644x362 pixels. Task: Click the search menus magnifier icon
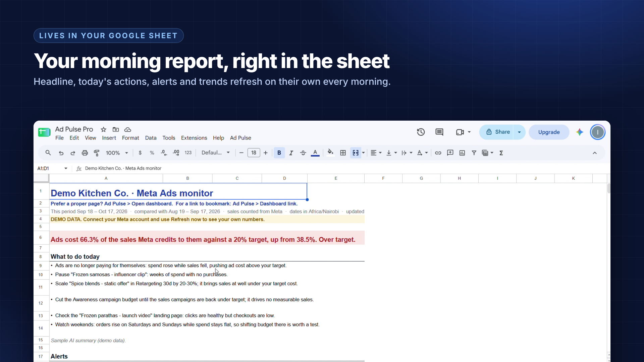tap(48, 153)
